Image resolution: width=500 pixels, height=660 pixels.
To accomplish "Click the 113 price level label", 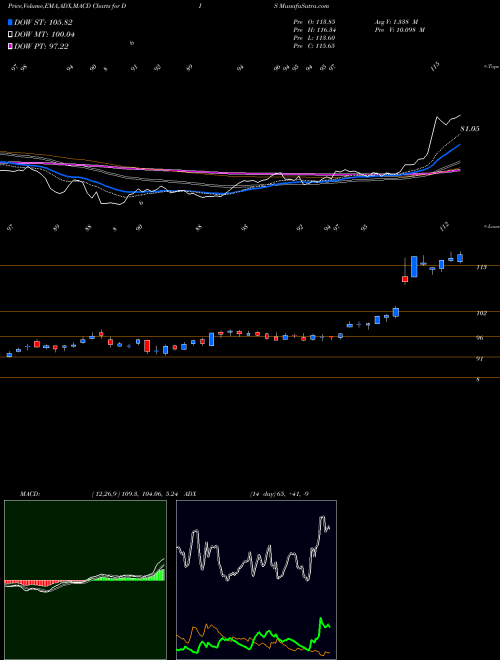I will (481, 267).
